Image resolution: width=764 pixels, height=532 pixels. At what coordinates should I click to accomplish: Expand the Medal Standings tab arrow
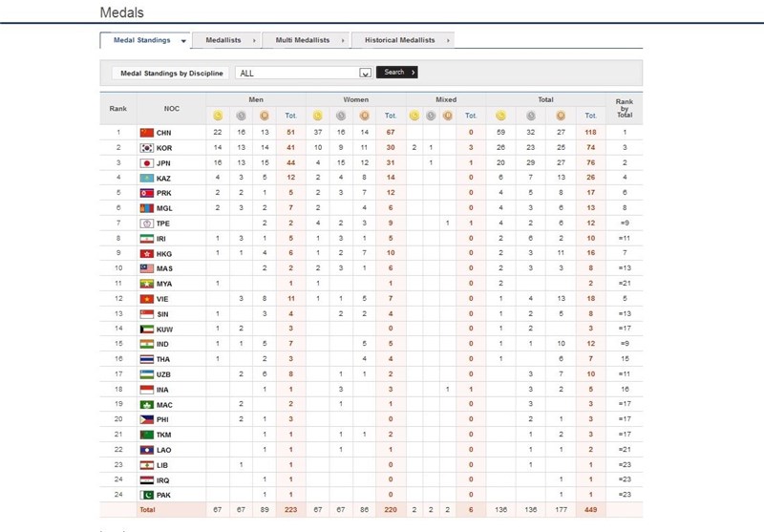182,41
